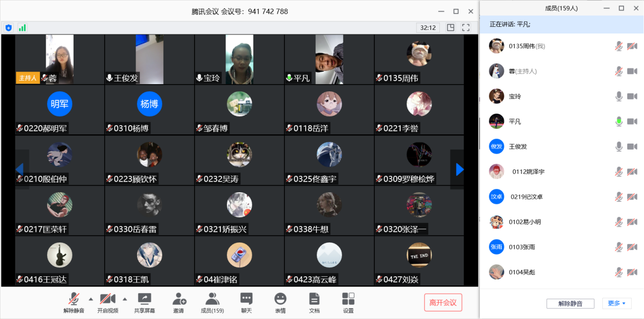This screenshot has width=644, height=319.
Task: Click the red 离开会议 leave meeting button
Action: [x=443, y=303]
